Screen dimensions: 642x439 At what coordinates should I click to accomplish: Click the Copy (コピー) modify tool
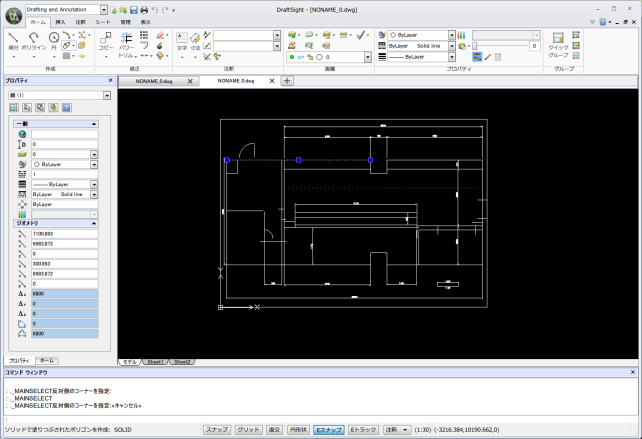(106, 40)
